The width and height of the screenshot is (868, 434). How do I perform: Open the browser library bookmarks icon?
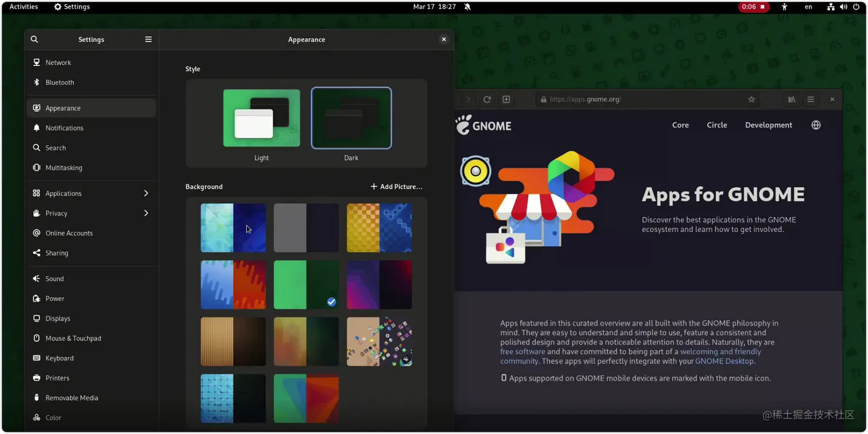pyautogui.click(x=792, y=99)
